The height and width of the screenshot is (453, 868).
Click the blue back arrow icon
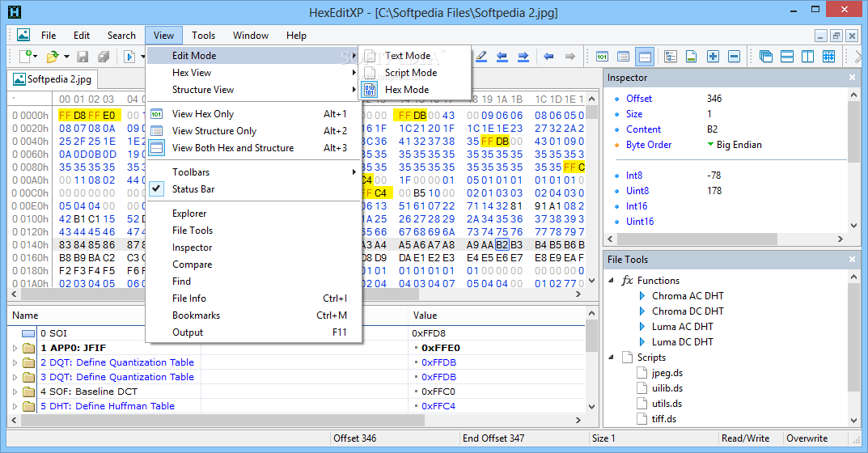tap(548, 56)
